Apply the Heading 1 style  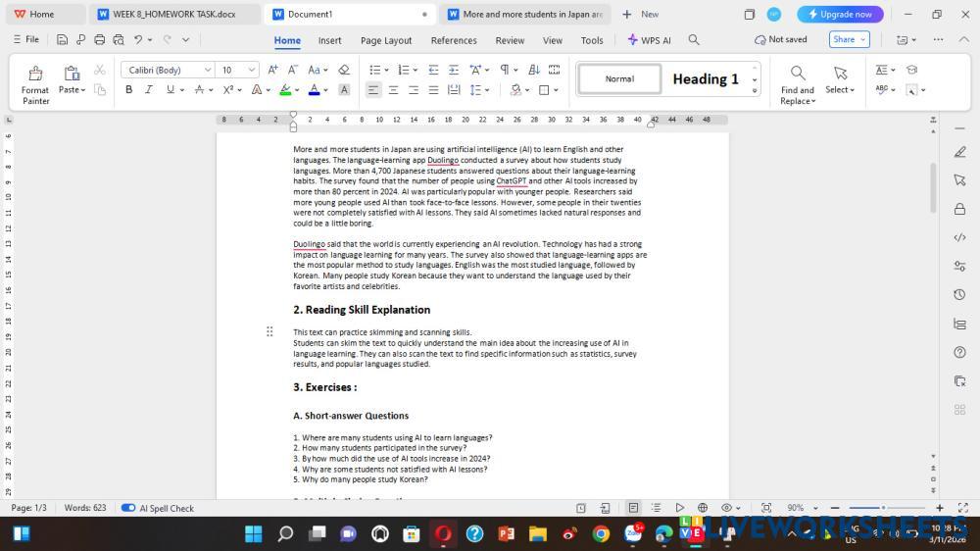[705, 79]
